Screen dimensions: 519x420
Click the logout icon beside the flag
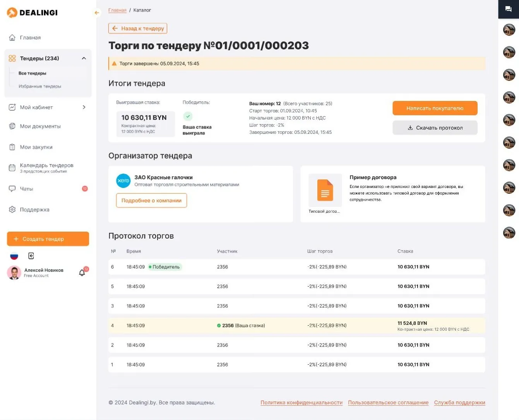pos(31,256)
